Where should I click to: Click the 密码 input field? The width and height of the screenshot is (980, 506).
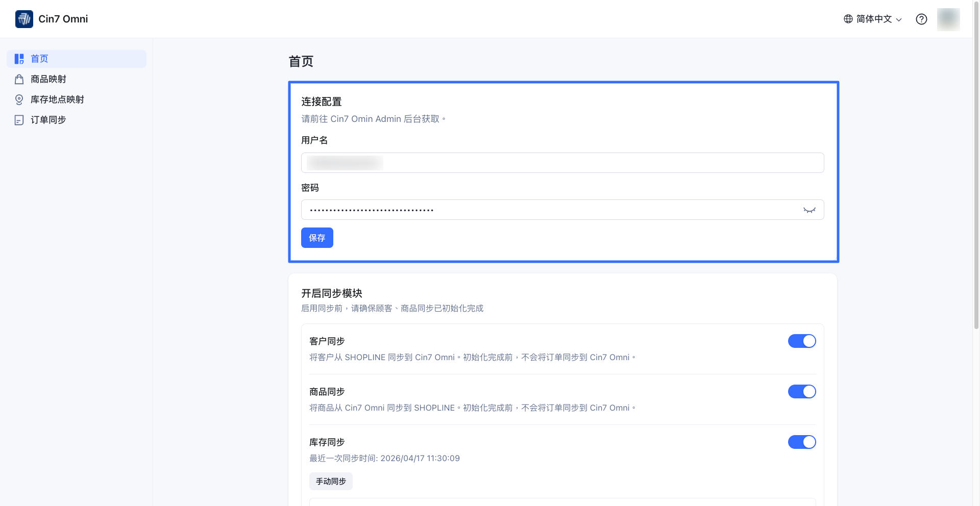(x=562, y=210)
